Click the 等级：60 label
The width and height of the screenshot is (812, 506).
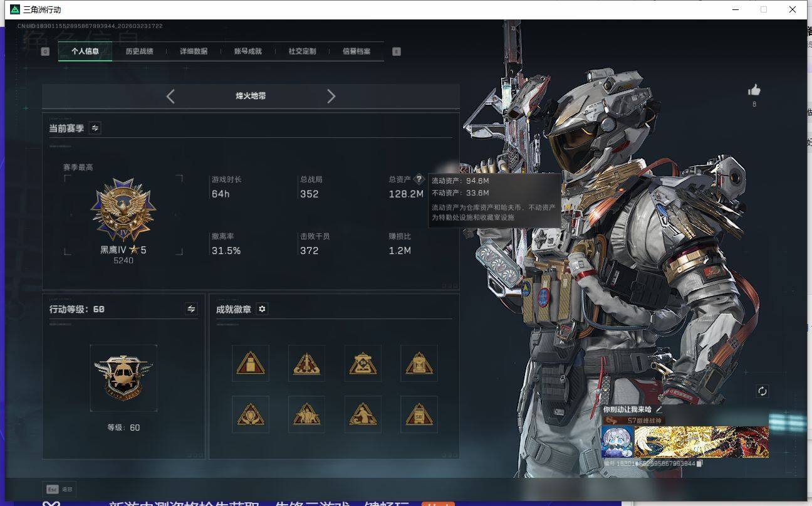point(123,428)
